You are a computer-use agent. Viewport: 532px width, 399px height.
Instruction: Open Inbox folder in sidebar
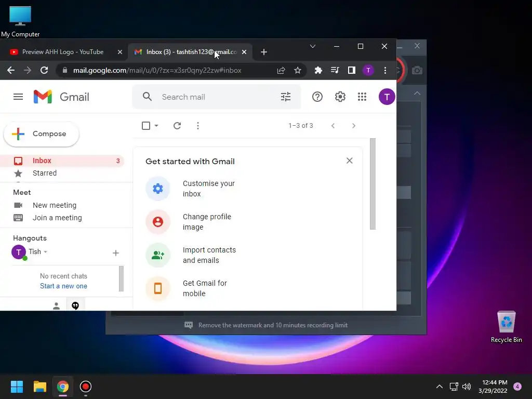(x=62, y=161)
